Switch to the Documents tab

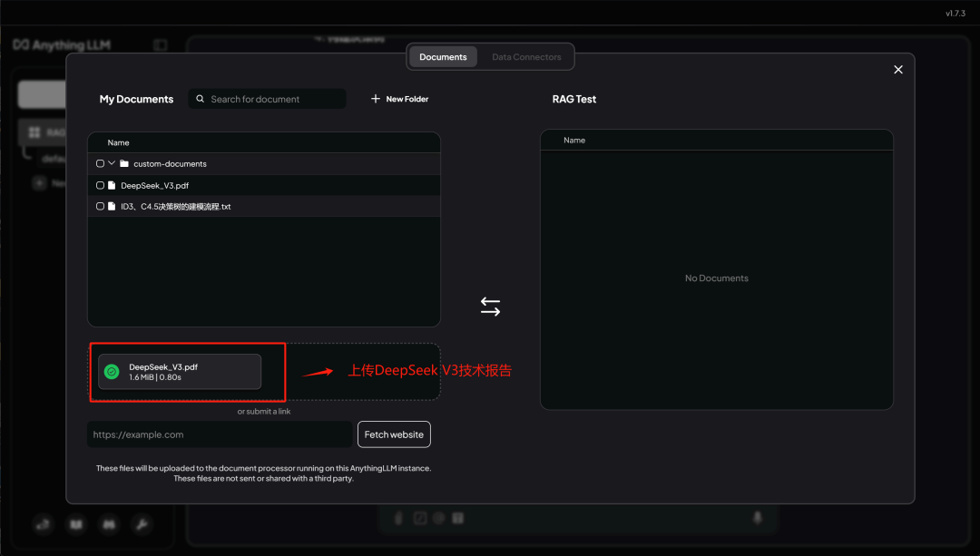[443, 57]
